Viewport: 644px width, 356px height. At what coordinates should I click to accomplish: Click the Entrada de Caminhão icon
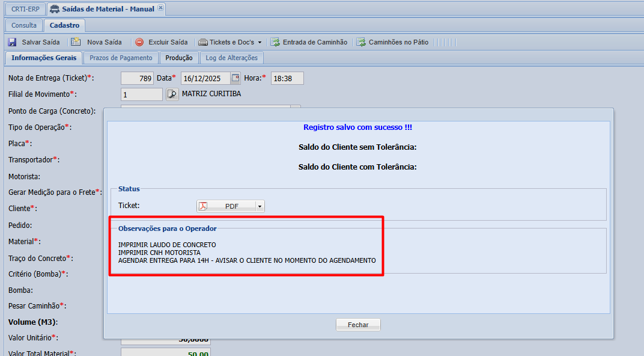point(275,42)
